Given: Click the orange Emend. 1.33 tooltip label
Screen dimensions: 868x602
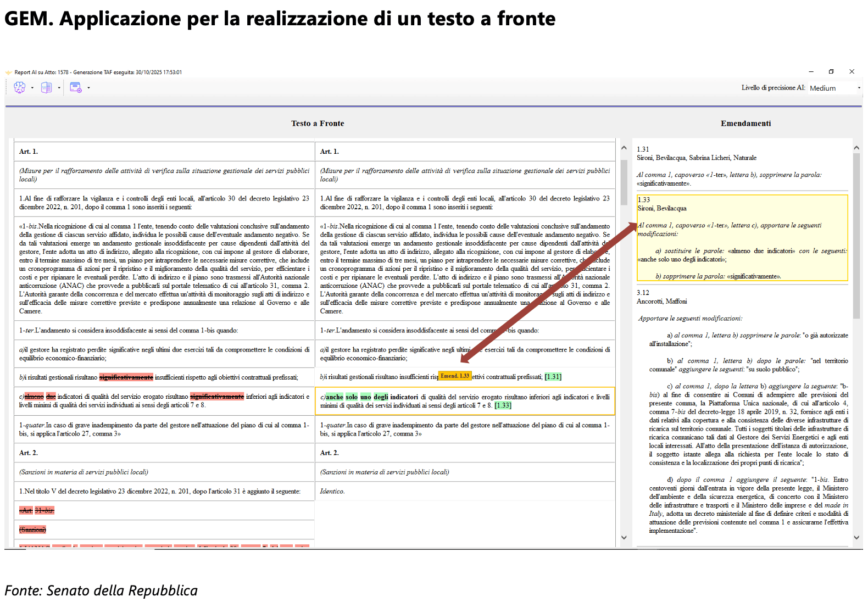Looking at the screenshot, I should click(455, 376).
